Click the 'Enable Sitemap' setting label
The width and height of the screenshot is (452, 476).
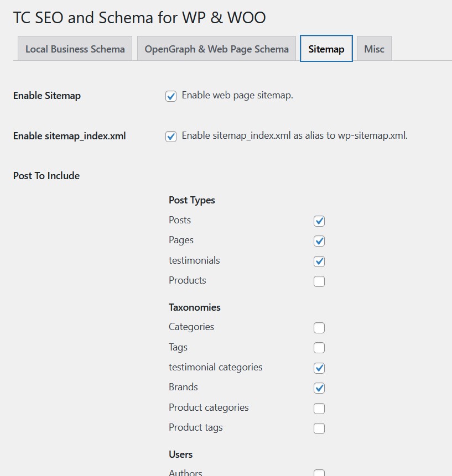(x=46, y=96)
